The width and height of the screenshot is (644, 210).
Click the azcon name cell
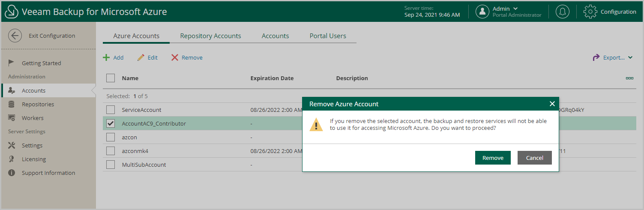point(129,137)
